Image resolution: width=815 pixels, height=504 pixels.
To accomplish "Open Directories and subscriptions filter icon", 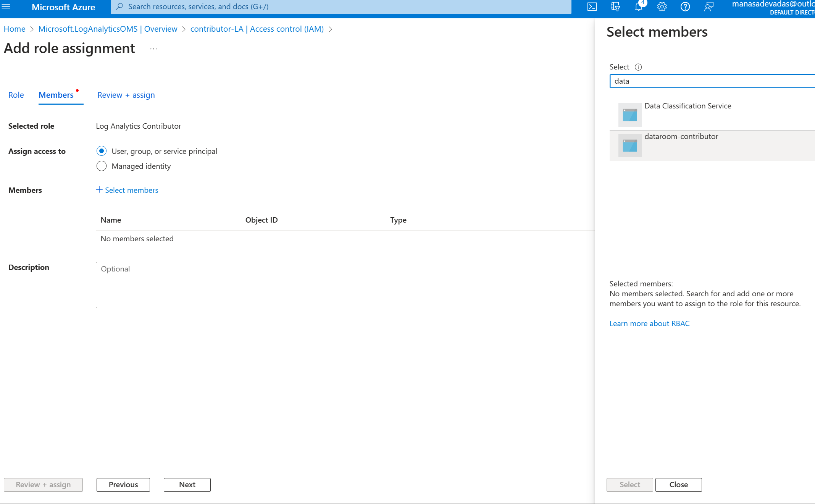I will point(615,6).
